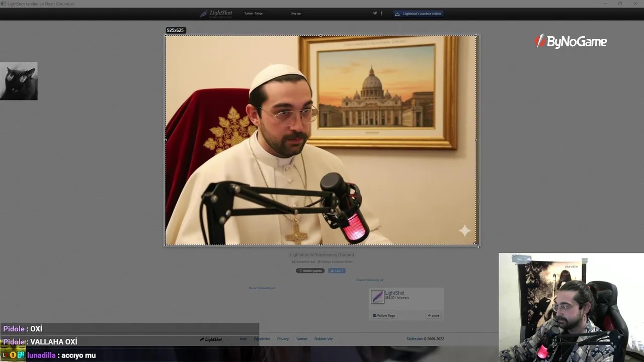This screenshot has width=644, height=362.
Task: Click the top-center selection handle
Action: tap(320, 35)
